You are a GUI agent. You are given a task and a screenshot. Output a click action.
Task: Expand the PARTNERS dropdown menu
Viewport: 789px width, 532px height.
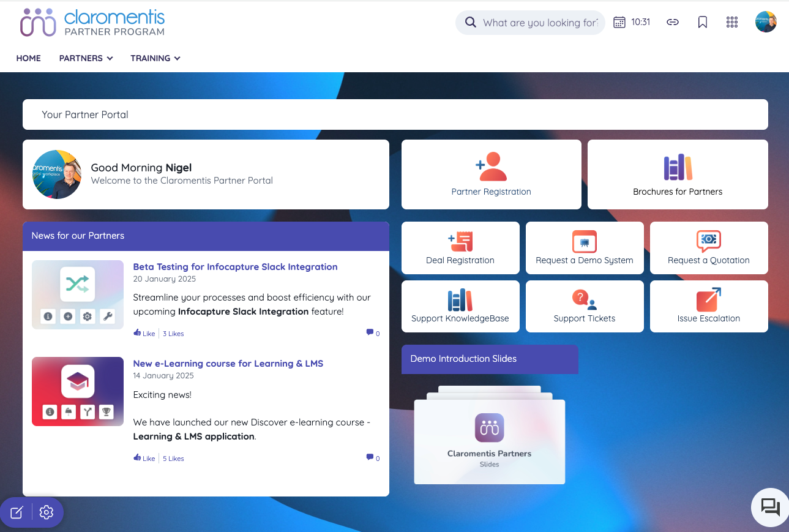point(86,58)
